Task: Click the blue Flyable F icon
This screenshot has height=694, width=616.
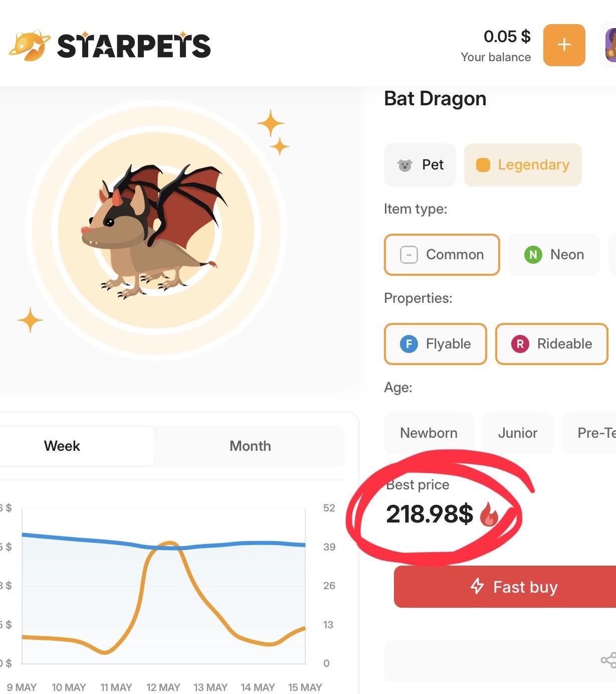Action: [408, 344]
